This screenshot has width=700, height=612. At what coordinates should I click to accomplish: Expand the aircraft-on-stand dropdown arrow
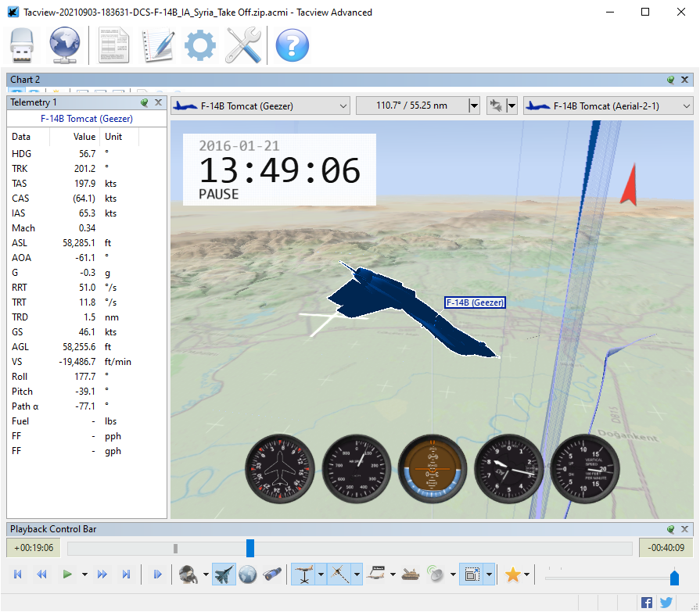[321, 574]
